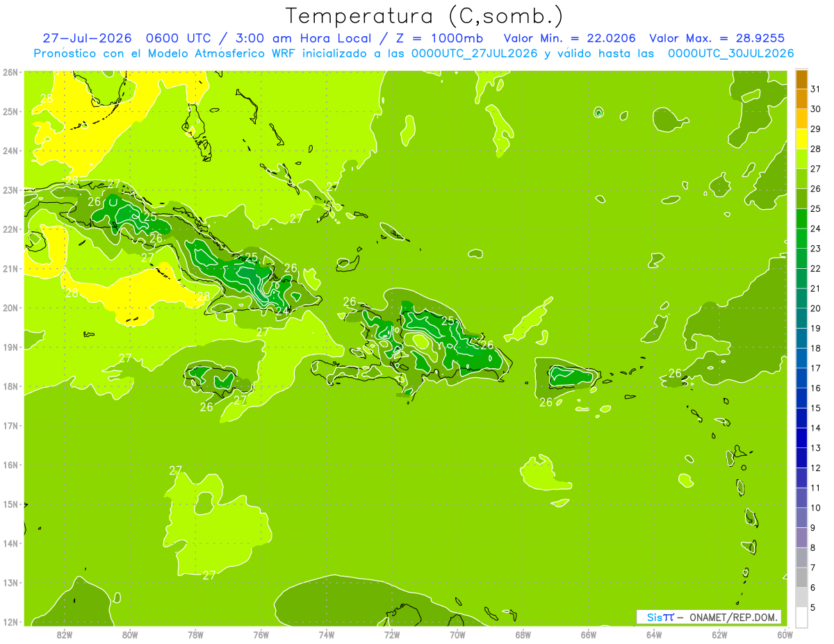Image resolution: width=834 pixels, height=644 pixels.
Task: Click the '17N' latitude axis label
Action: tap(10, 425)
